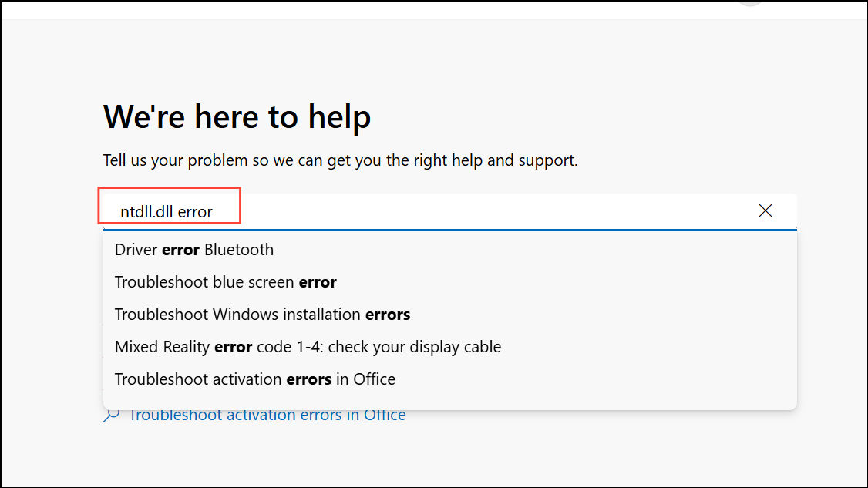Select the clear-search icon in the search bar
Screen dimensions: 868x488
pyautogui.click(x=765, y=210)
